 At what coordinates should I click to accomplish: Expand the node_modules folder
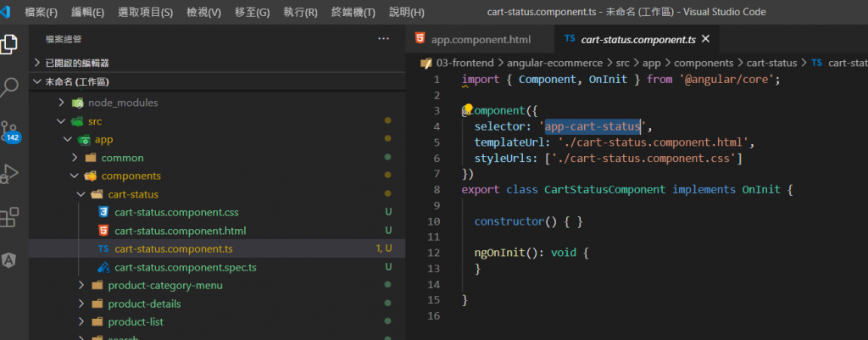pyautogui.click(x=123, y=103)
